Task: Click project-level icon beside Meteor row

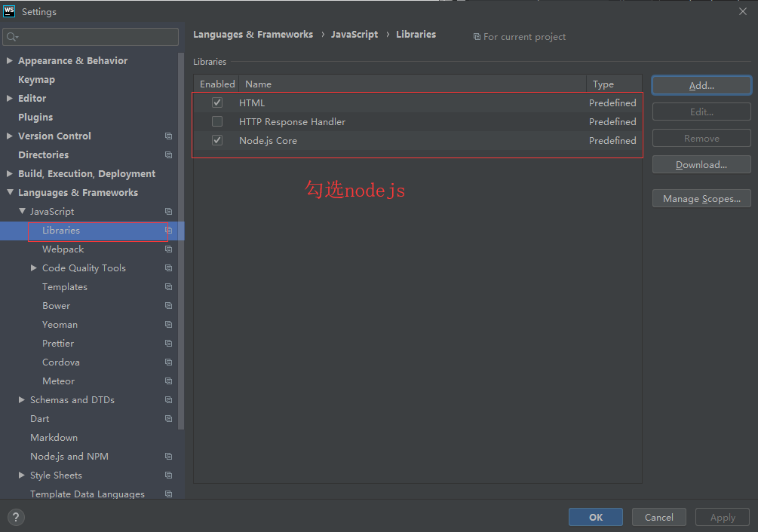Action: (168, 381)
